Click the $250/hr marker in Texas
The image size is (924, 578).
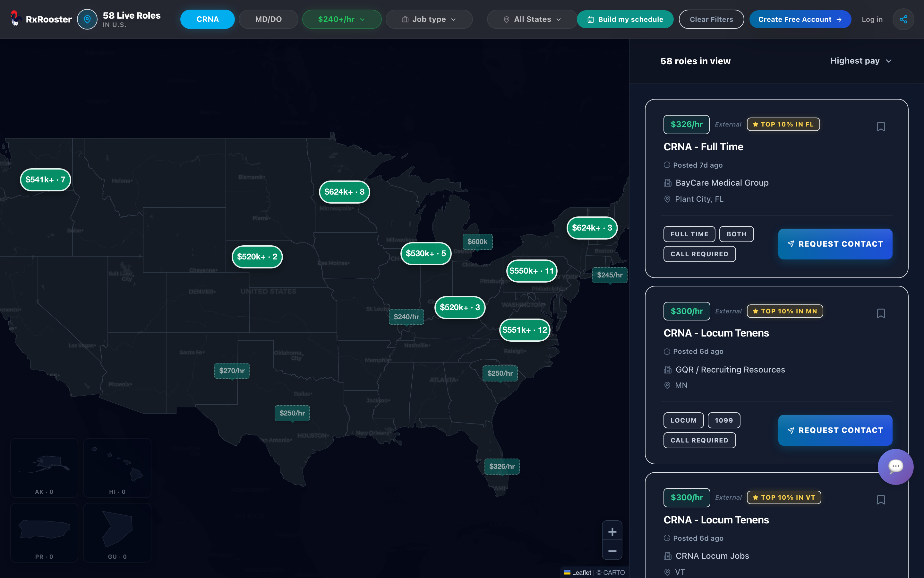point(292,413)
